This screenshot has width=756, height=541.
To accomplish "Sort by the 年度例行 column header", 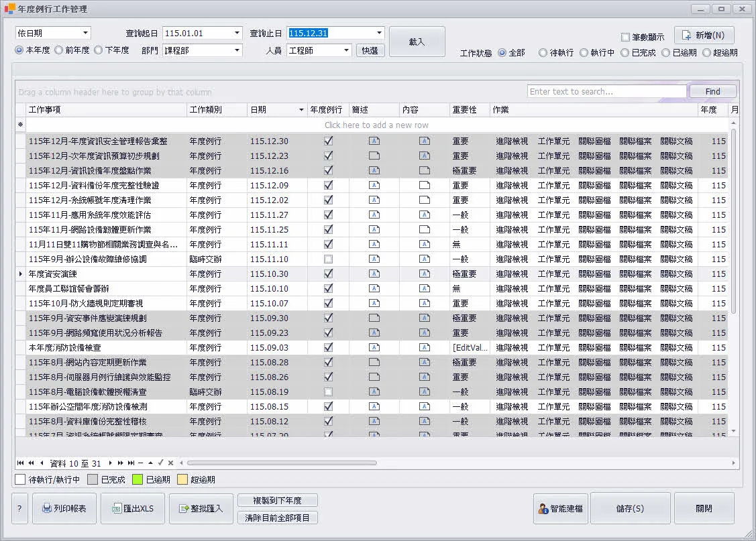I will click(x=328, y=110).
